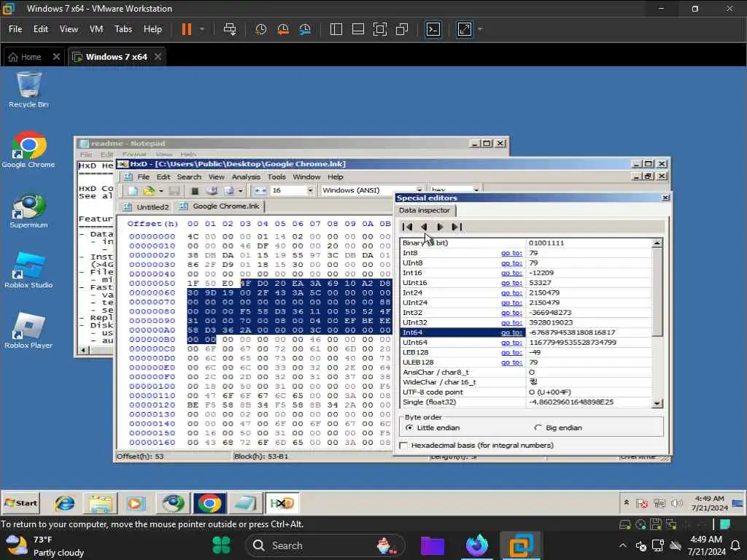Click the HxD save icon

click(174, 191)
